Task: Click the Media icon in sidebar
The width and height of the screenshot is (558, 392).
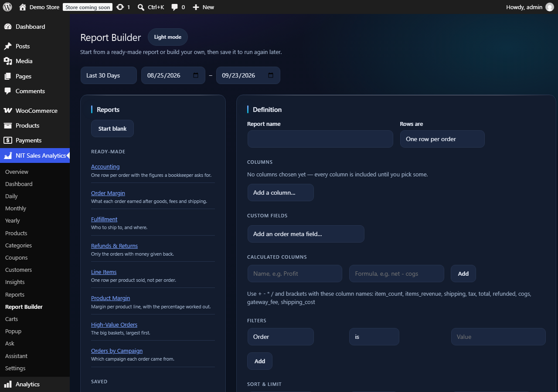Action: [8, 61]
